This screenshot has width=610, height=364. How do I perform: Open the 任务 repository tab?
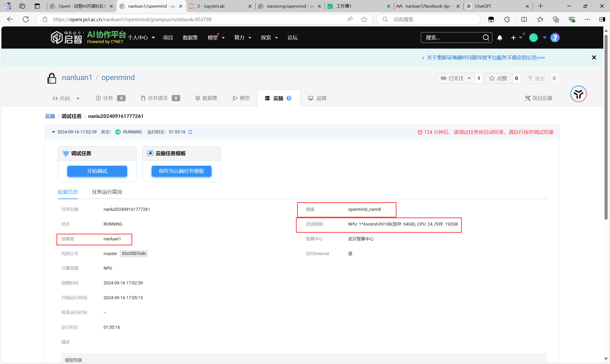pyautogui.click(x=110, y=98)
